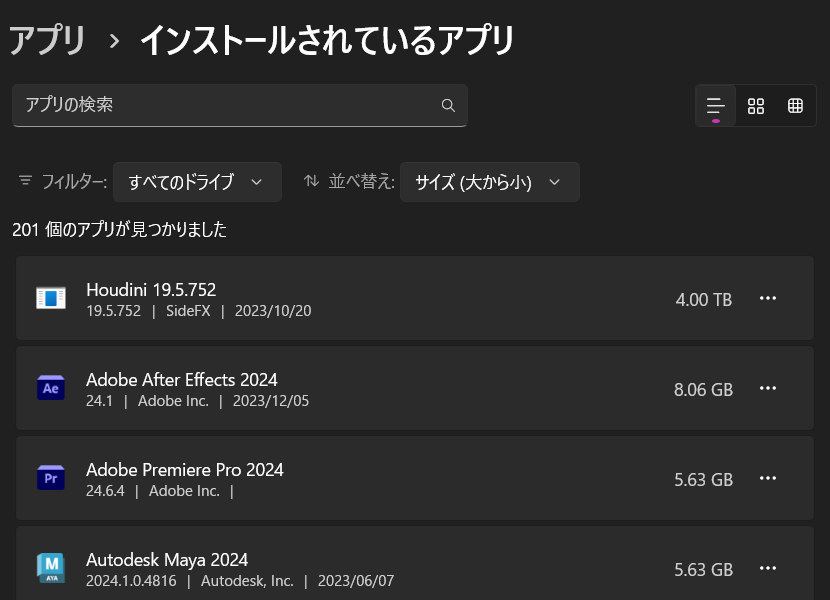Open more options for Houdini 19.5.752

click(x=768, y=299)
